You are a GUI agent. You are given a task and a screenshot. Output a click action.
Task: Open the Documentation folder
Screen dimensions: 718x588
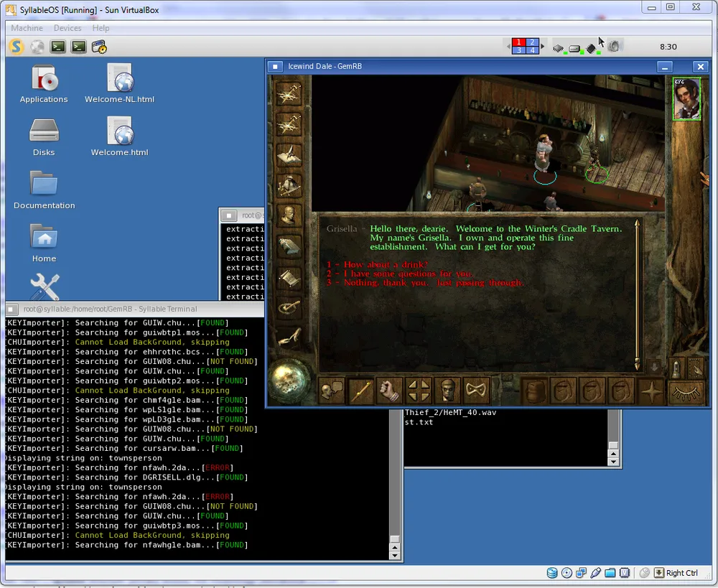click(x=44, y=190)
